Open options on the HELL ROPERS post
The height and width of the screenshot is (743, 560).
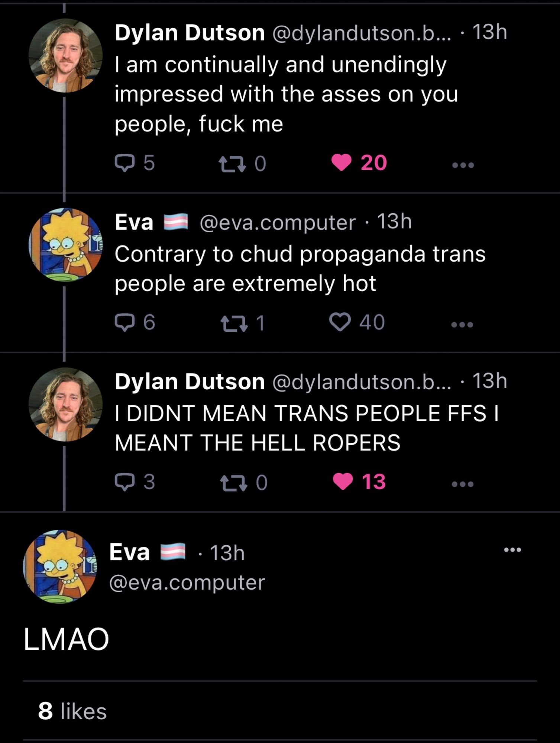463,484
